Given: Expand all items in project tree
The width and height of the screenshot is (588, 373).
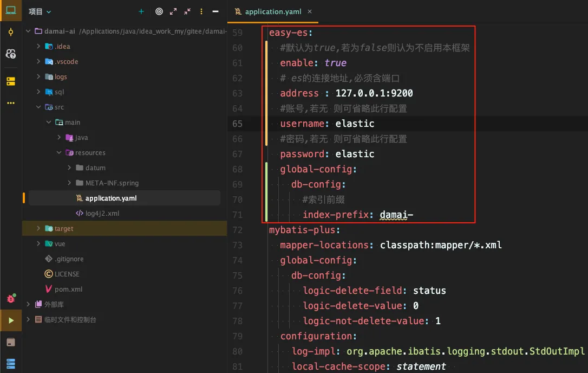Looking at the screenshot, I should [x=173, y=11].
